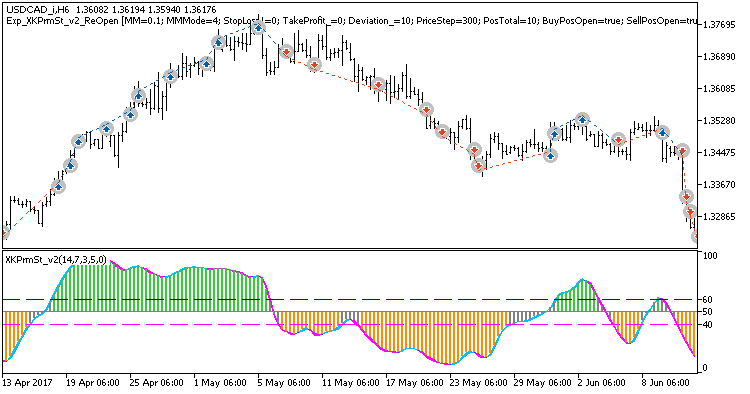Image resolution: width=750 pixels, height=394 pixels.
Task: Select the 1.35280 price level
Action: (720, 120)
